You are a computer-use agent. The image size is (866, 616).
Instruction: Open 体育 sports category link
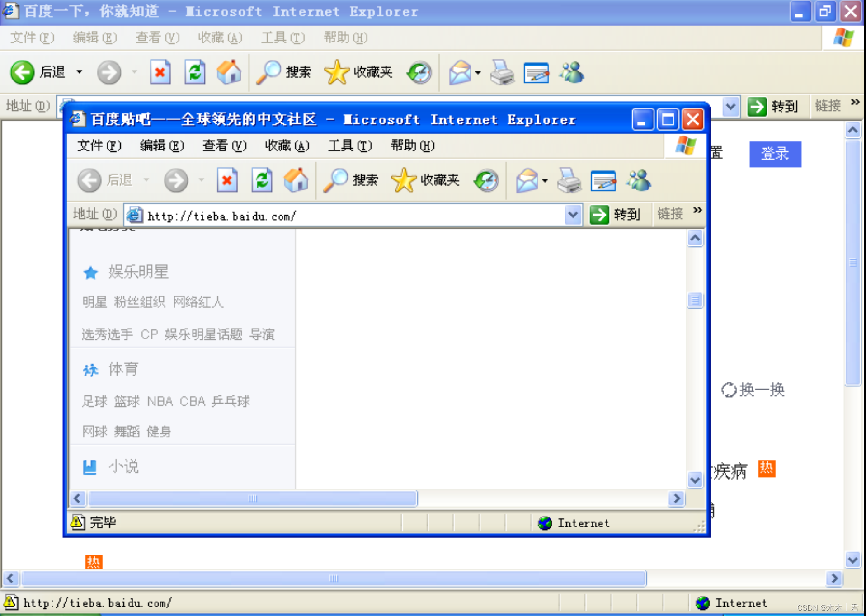(x=123, y=369)
